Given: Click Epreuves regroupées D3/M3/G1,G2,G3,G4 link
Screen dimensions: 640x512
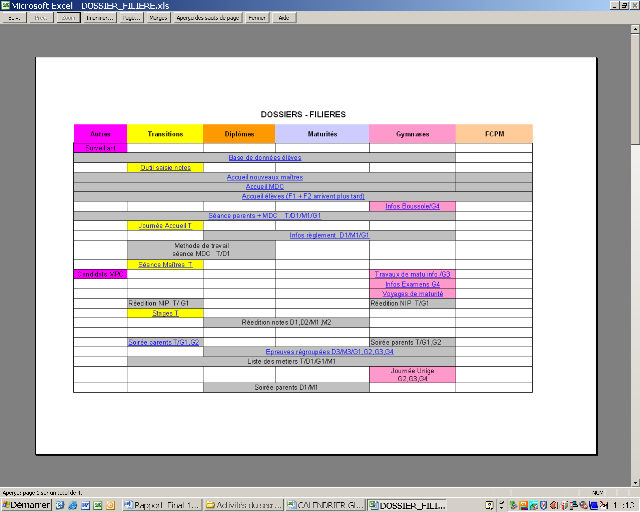Looking at the screenshot, I should (329, 352).
